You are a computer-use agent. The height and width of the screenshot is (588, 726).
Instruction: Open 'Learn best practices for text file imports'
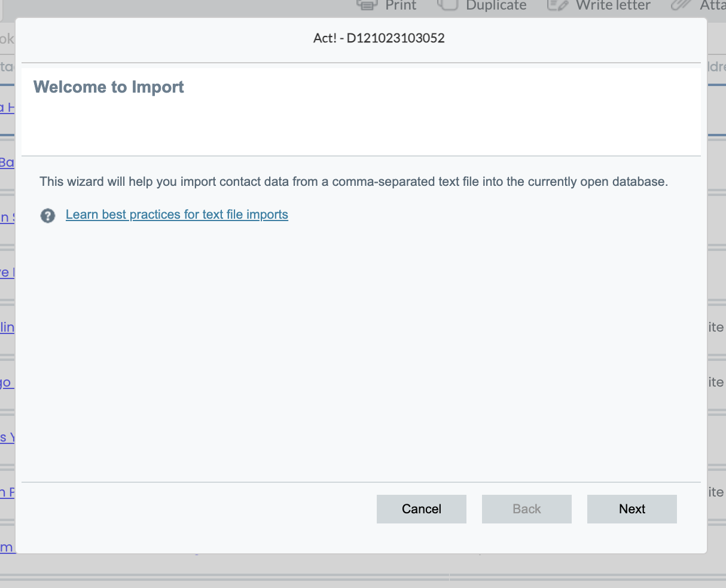(177, 214)
